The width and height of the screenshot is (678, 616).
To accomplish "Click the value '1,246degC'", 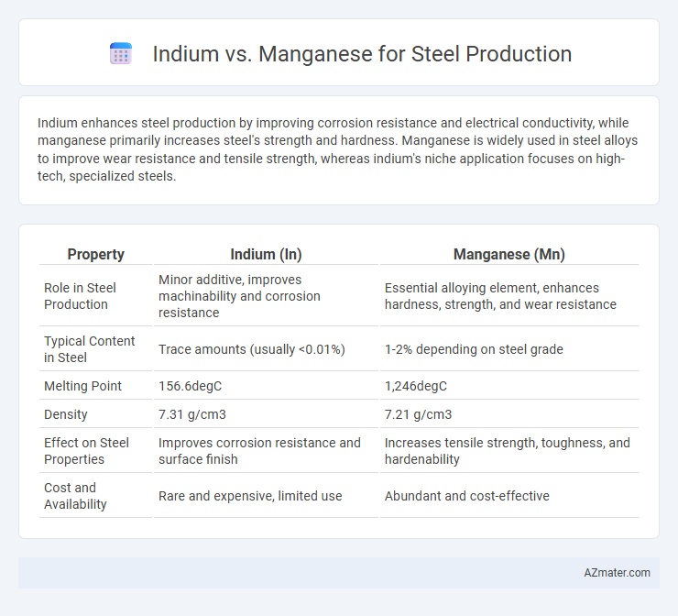I will (416, 385).
